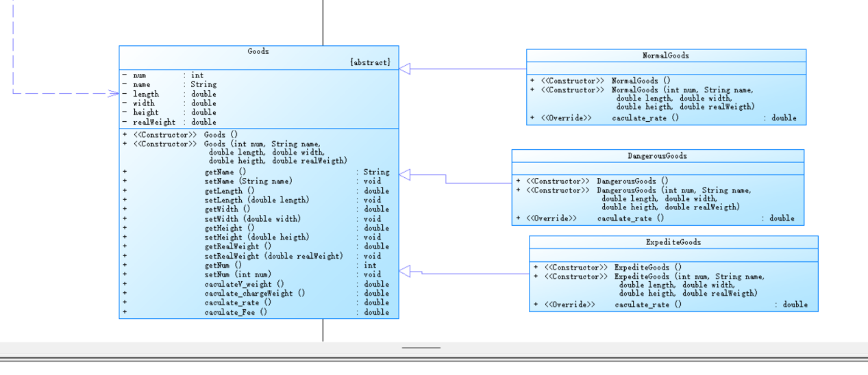Click DangerousGoods caculate_rate () override
The width and height of the screenshot is (868, 375).
[655, 218]
